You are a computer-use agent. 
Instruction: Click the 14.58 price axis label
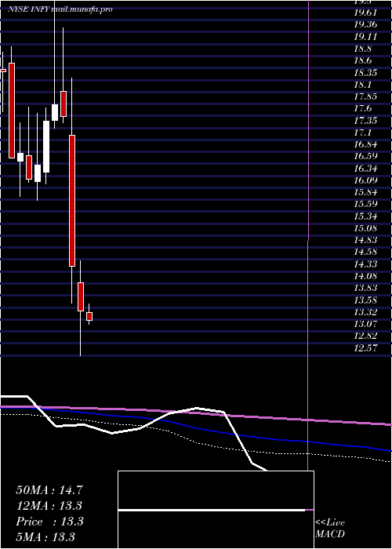(x=365, y=252)
